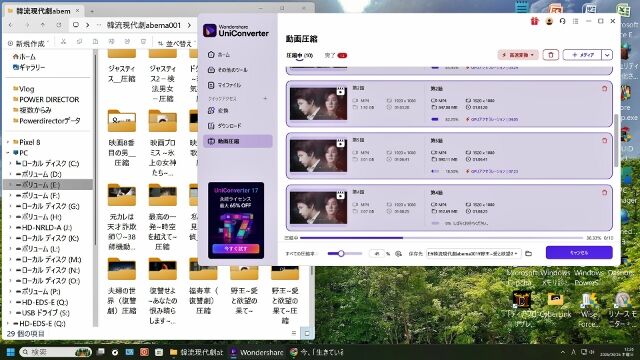Go back in File Explorer
640x360 pixels.
pyautogui.click(x=11, y=25)
